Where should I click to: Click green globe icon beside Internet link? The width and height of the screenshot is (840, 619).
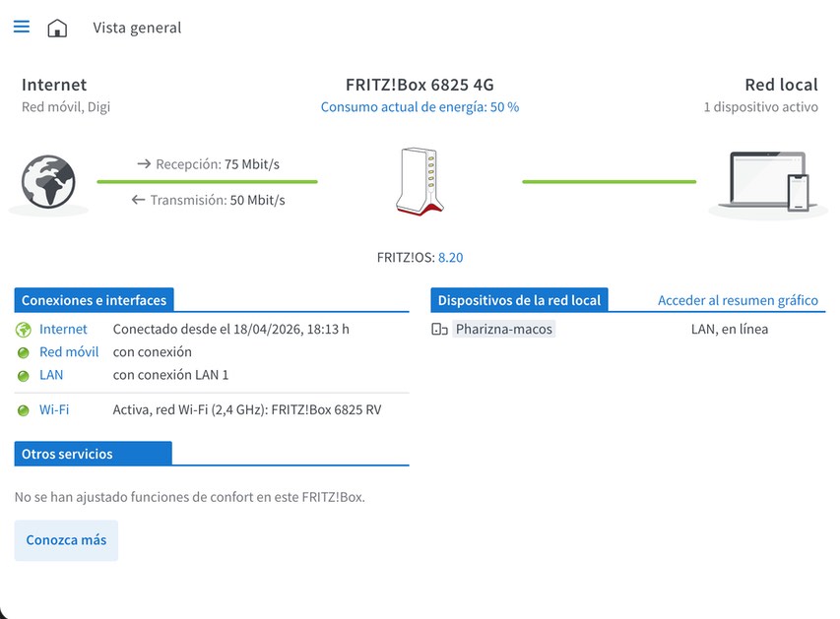click(23, 330)
